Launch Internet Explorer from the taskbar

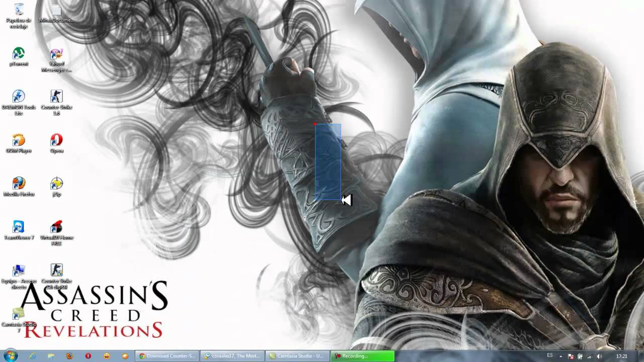pyautogui.click(x=33, y=356)
